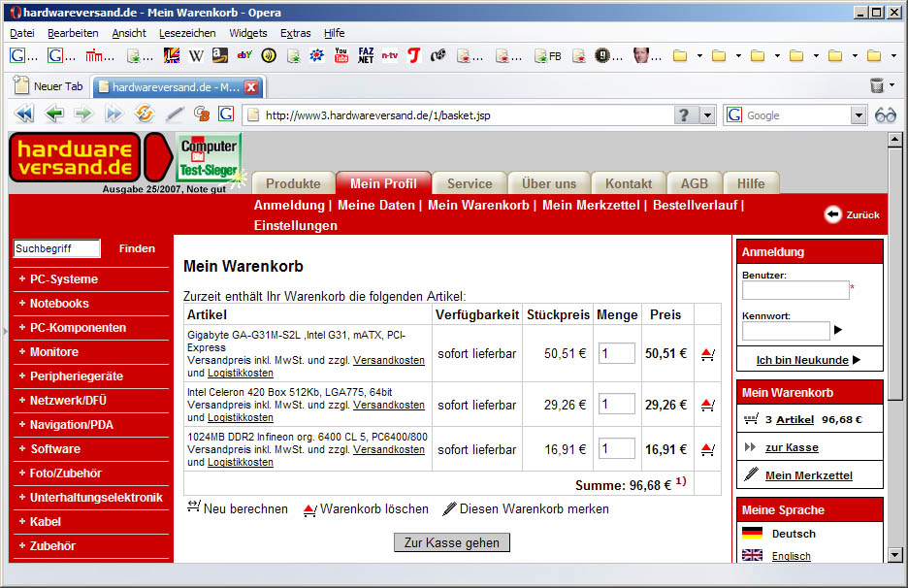
Task: Click the Ich bin Neukunde link
Action: coord(802,360)
